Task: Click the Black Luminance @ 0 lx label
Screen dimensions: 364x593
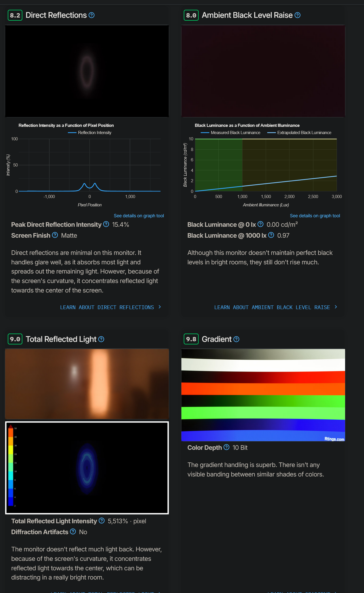Action: point(222,224)
